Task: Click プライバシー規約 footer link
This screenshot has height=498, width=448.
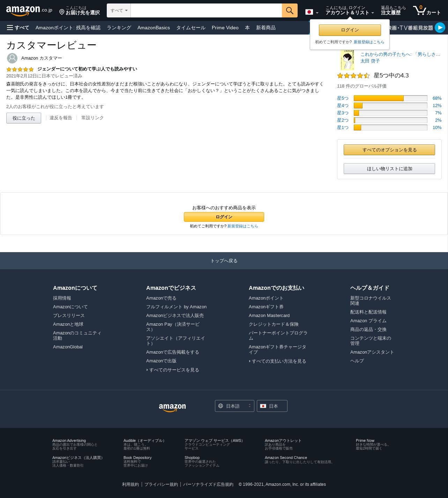Action: click(x=161, y=484)
